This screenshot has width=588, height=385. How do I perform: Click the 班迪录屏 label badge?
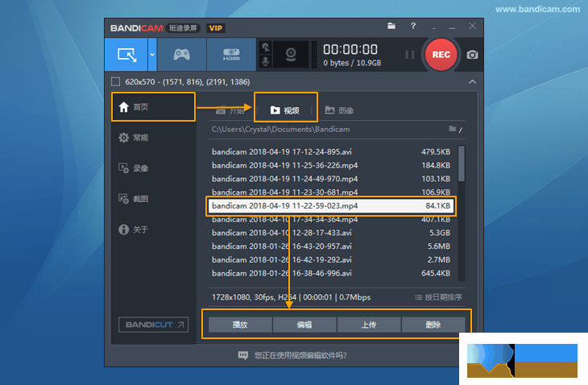point(183,28)
